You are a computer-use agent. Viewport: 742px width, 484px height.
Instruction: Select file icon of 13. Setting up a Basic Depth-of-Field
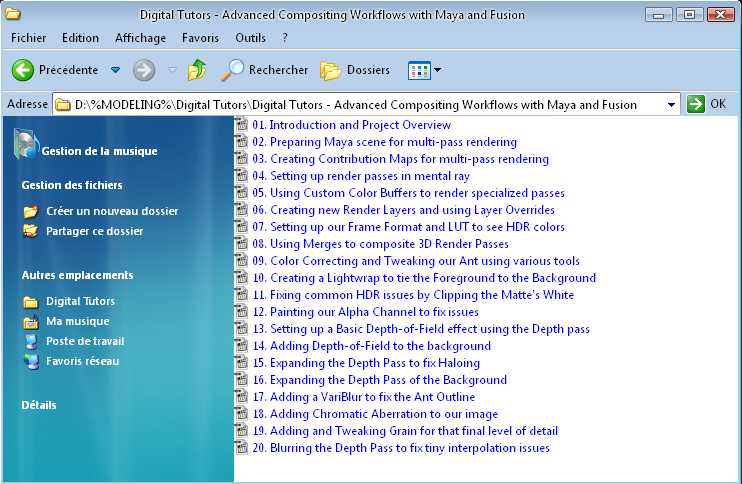242,328
